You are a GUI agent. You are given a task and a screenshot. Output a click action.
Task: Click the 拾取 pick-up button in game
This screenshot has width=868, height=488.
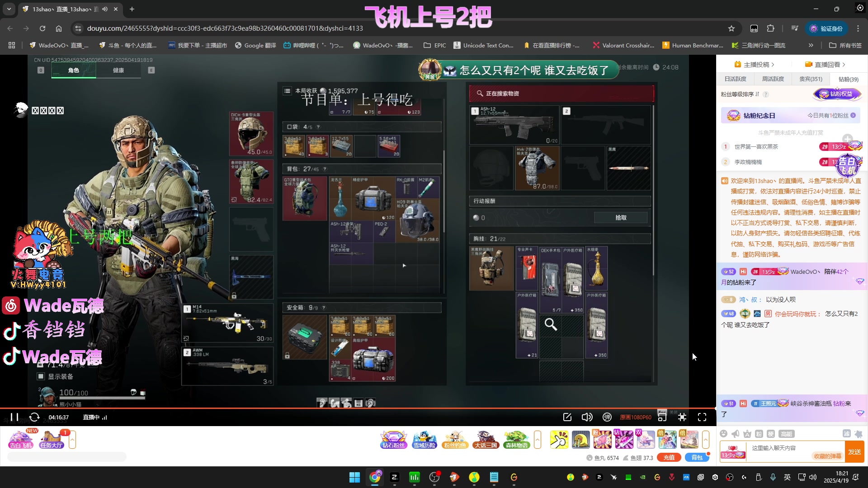[x=621, y=217]
